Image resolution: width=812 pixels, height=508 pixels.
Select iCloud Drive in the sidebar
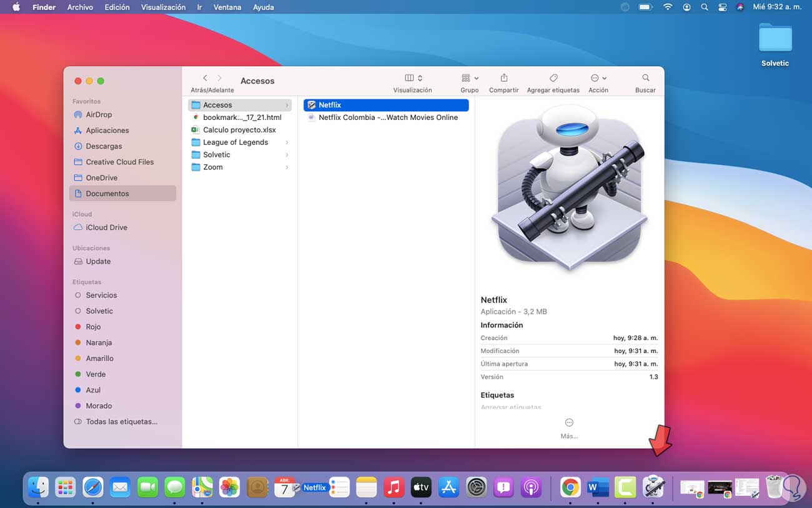(122, 227)
